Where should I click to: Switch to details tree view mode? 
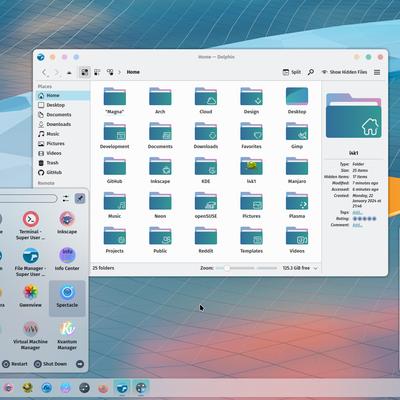point(110,72)
